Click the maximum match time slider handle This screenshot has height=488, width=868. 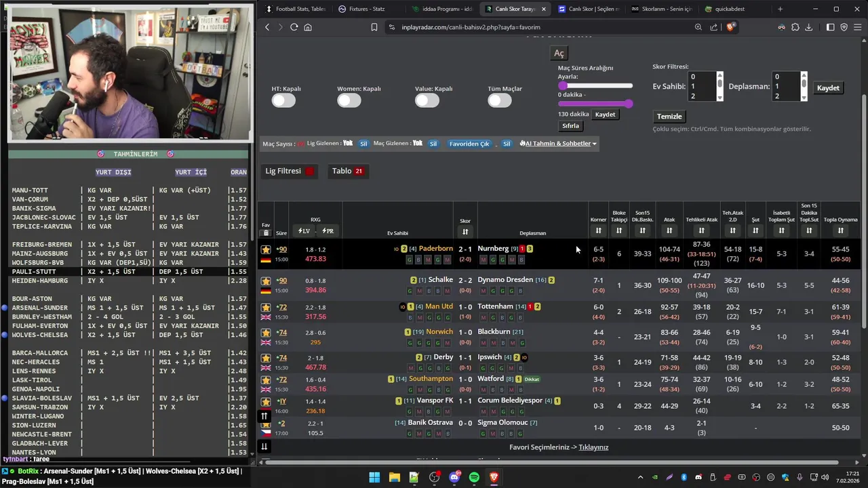tap(629, 104)
